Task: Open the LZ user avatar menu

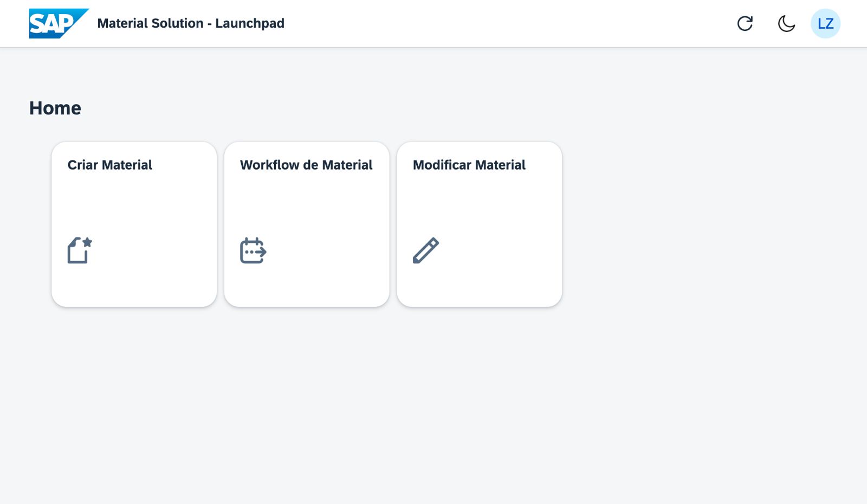Action: point(825,23)
